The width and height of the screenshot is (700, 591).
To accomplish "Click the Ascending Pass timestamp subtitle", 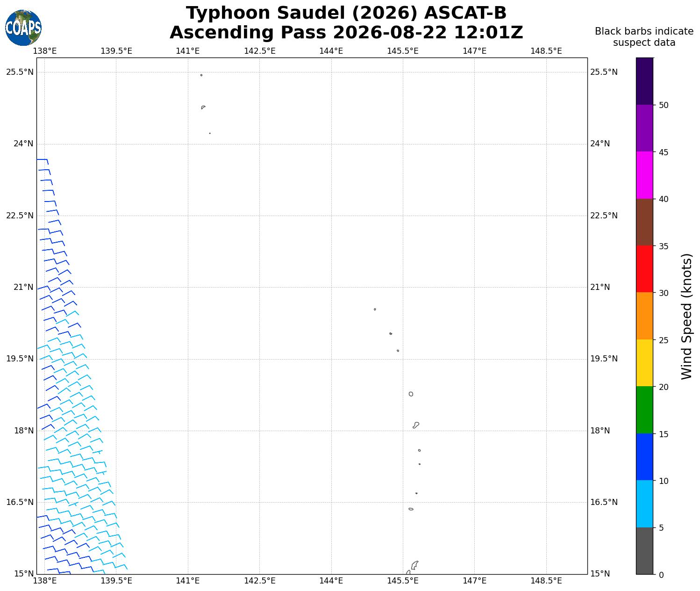I will coord(346,33).
